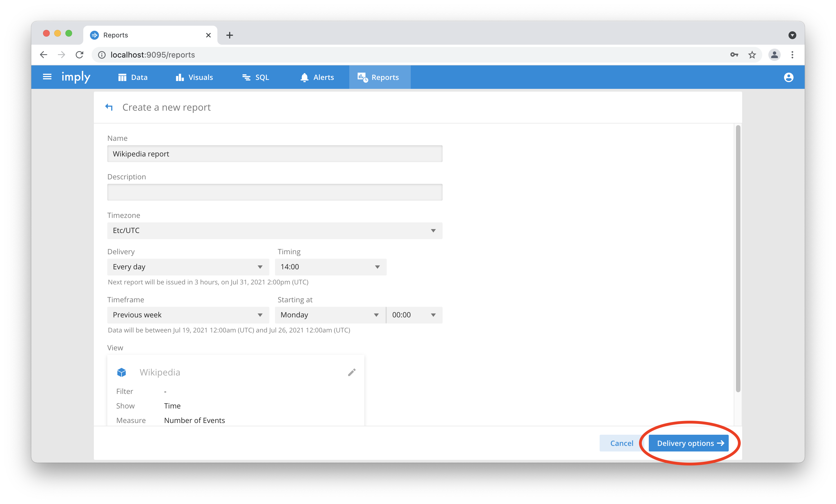Open the Visuals section
This screenshot has width=836, height=504.
pyautogui.click(x=194, y=77)
